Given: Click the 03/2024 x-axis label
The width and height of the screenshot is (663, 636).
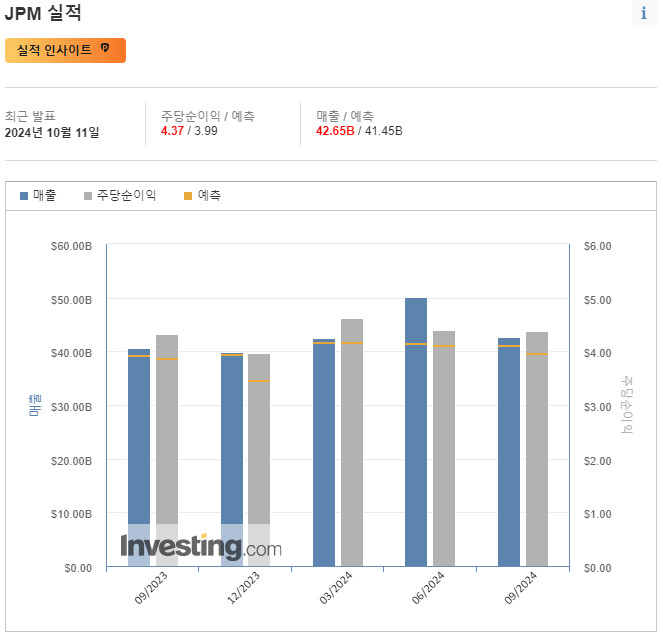Looking at the screenshot, I should (x=336, y=588).
